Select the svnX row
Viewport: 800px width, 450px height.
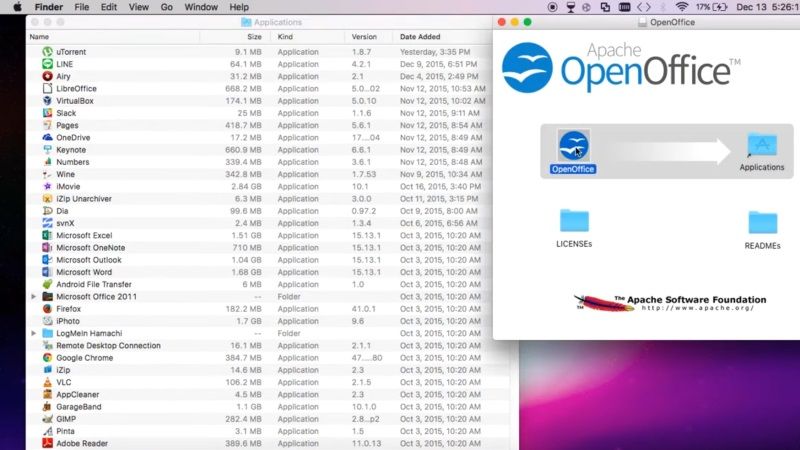260,223
